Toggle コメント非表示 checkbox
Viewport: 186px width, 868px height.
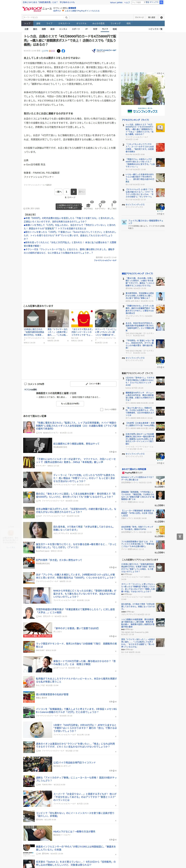coord(102,409)
